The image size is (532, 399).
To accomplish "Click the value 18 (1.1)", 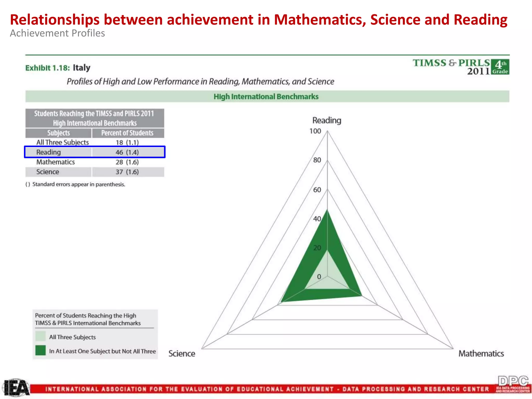I will pos(127,142).
